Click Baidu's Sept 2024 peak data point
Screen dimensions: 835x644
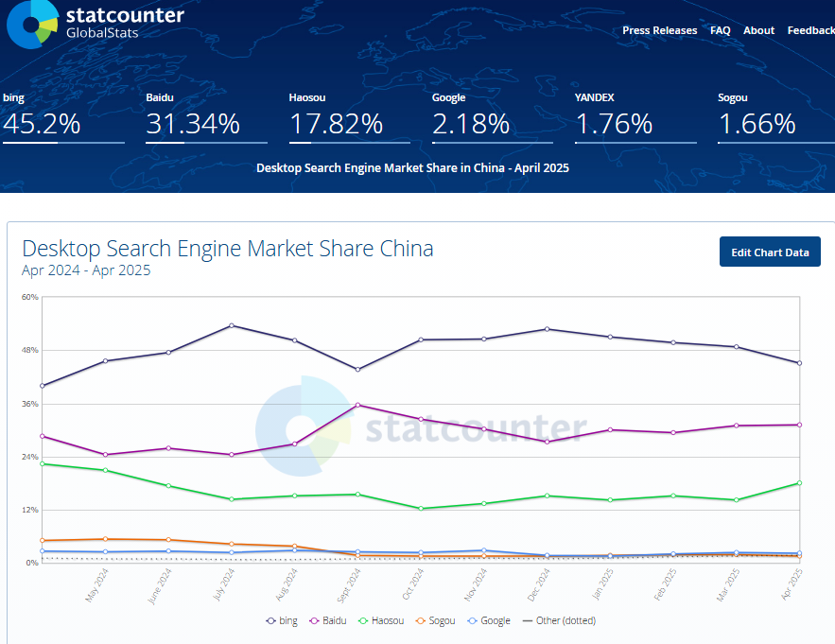click(357, 406)
